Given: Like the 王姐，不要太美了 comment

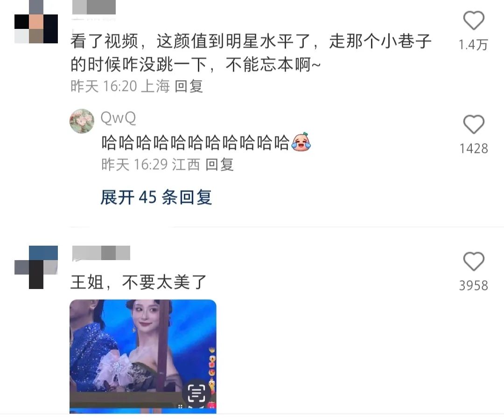Looking at the screenshot, I should (474, 262).
